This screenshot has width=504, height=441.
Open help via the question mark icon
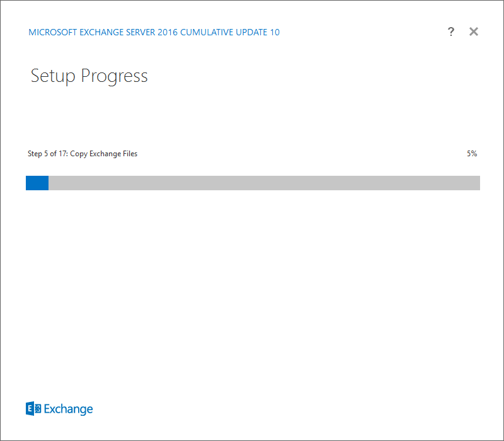451,31
